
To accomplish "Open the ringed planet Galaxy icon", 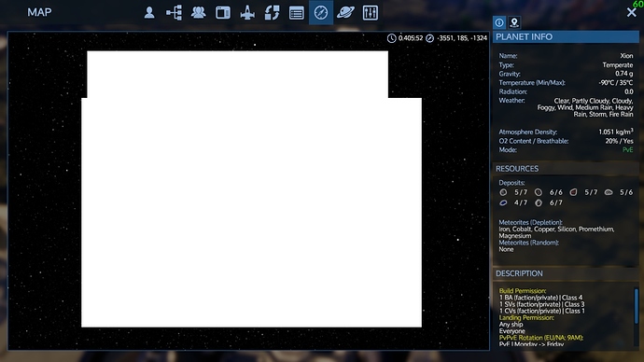I will tap(345, 13).
